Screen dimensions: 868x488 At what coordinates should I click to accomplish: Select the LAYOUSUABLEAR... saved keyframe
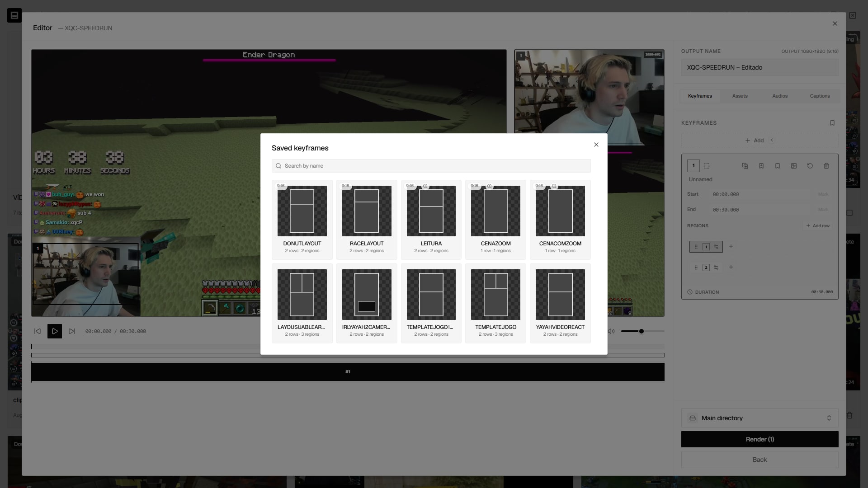coord(302,303)
